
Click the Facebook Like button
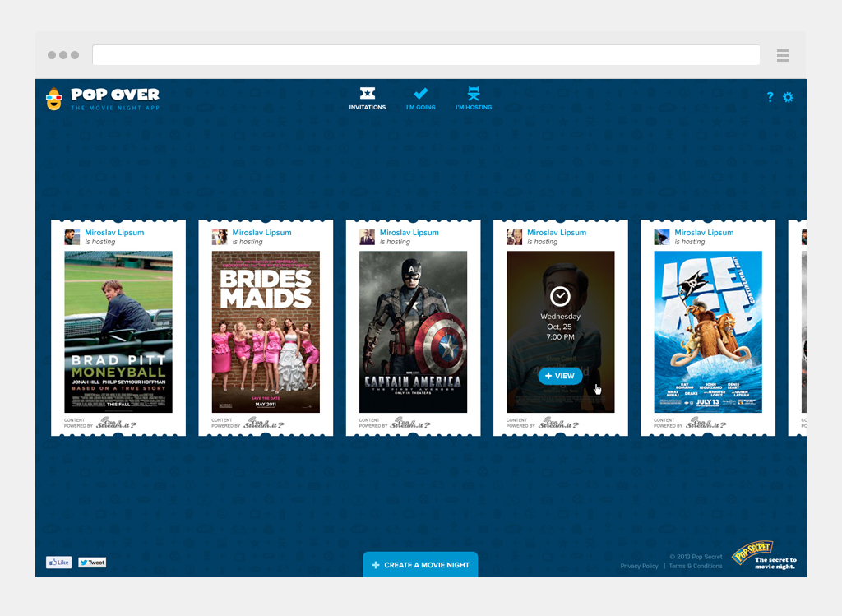coord(58,563)
